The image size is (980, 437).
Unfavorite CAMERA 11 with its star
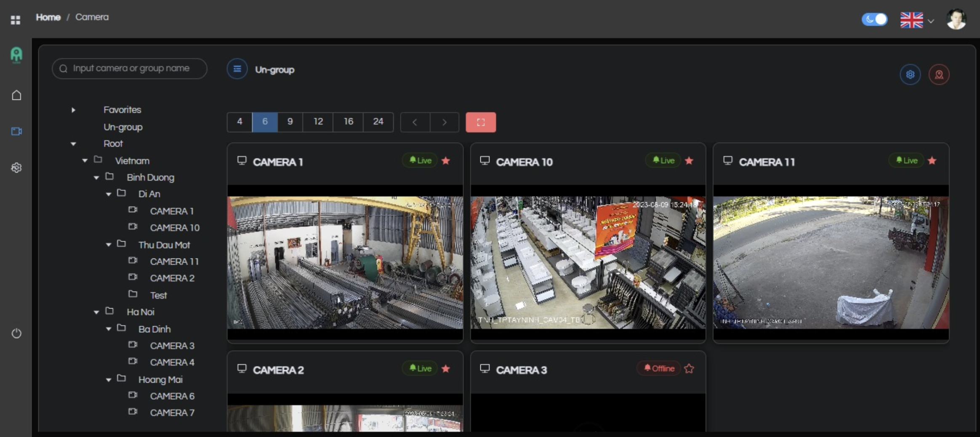pyautogui.click(x=932, y=161)
